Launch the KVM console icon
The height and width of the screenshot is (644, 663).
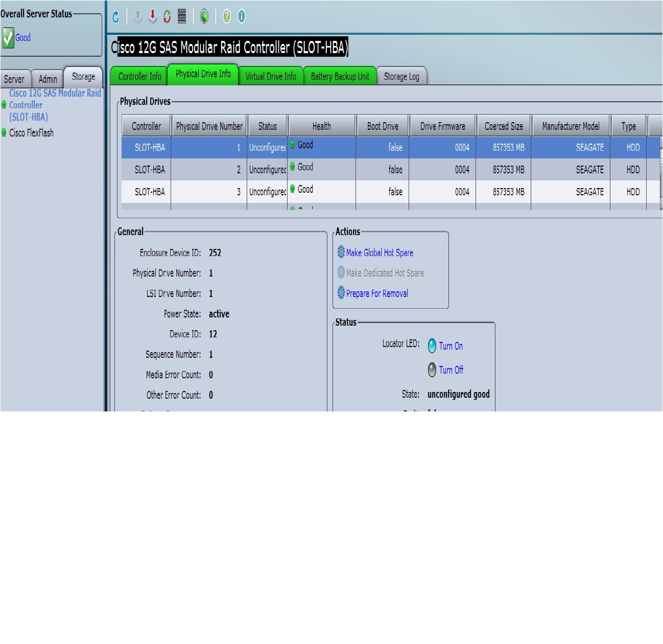pyautogui.click(x=182, y=16)
